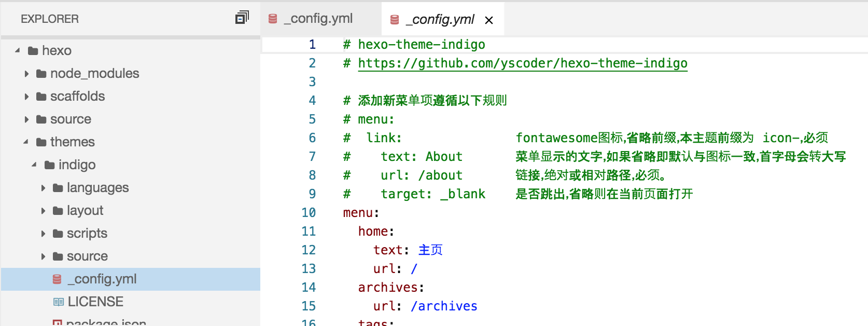868x326 pixels.
Task: Click the 'link:' comment on line 6
Action: pos(384,138)
